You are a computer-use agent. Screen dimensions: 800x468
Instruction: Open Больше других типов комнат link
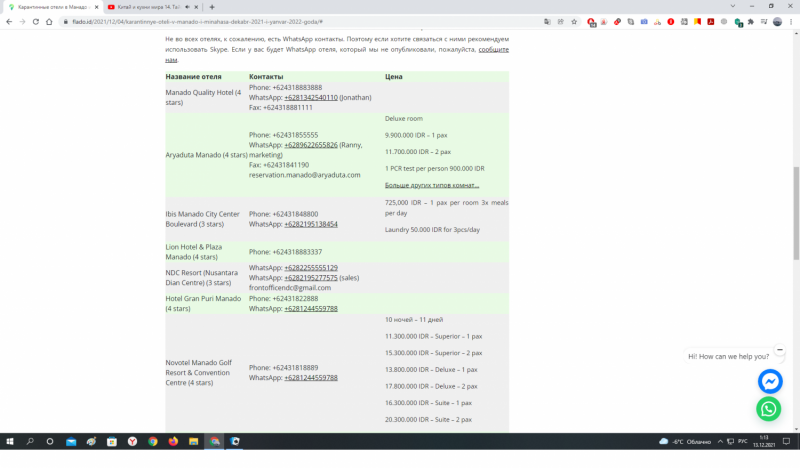(432, 185)
